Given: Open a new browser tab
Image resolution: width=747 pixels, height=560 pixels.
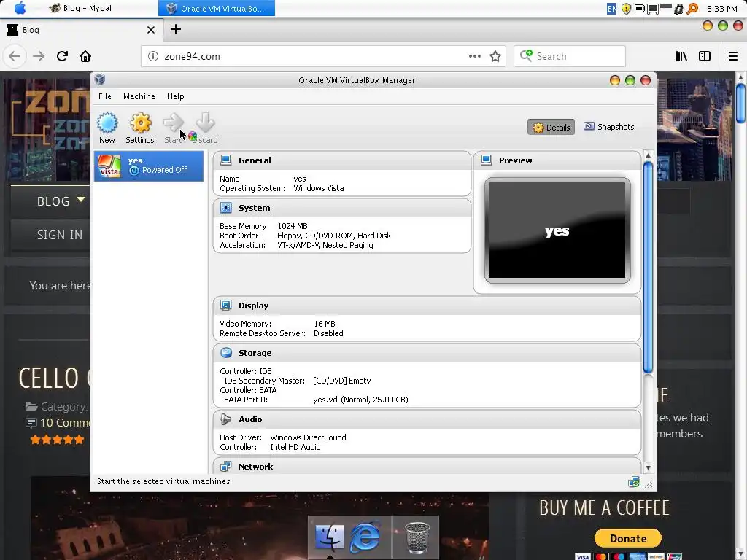Looking at the screenshot, I should click(176, 29).
